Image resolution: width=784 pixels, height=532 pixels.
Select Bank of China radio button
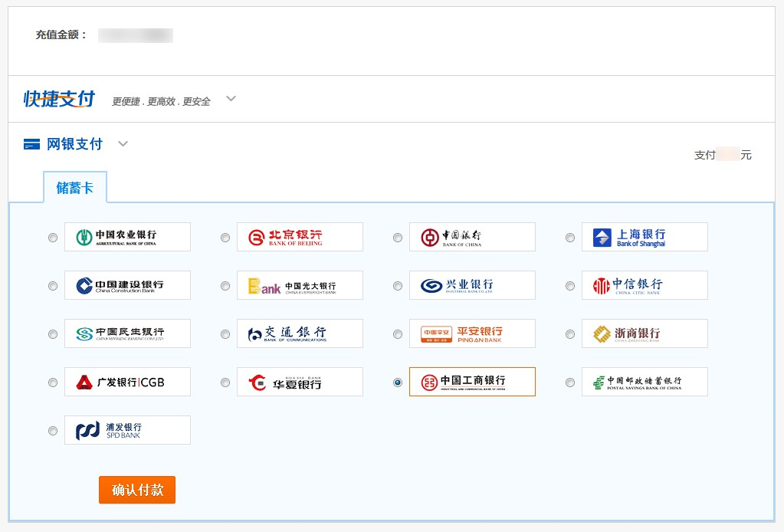(398, 238)
